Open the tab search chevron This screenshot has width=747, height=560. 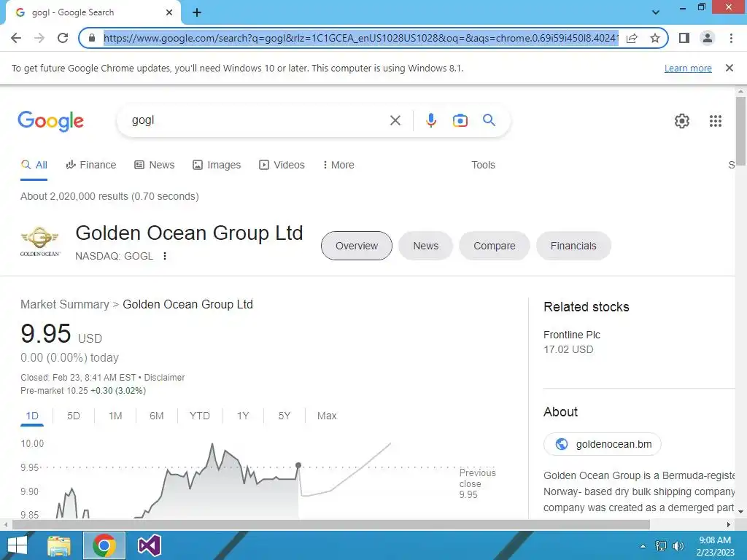[656, 12]
